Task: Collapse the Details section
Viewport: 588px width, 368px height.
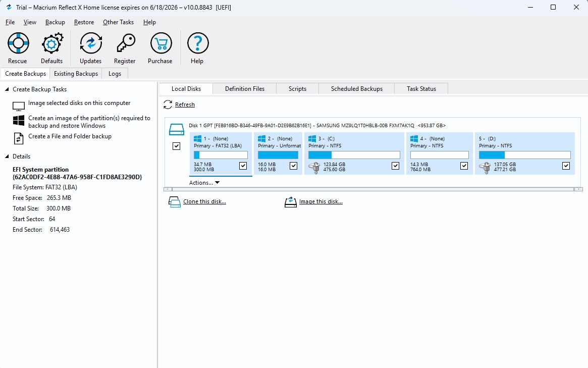Action: 7,156
